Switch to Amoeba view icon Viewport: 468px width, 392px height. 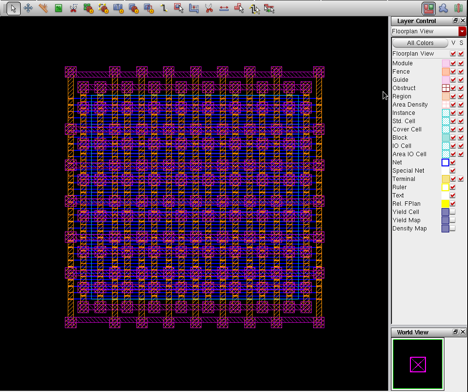tap(443, 8)
